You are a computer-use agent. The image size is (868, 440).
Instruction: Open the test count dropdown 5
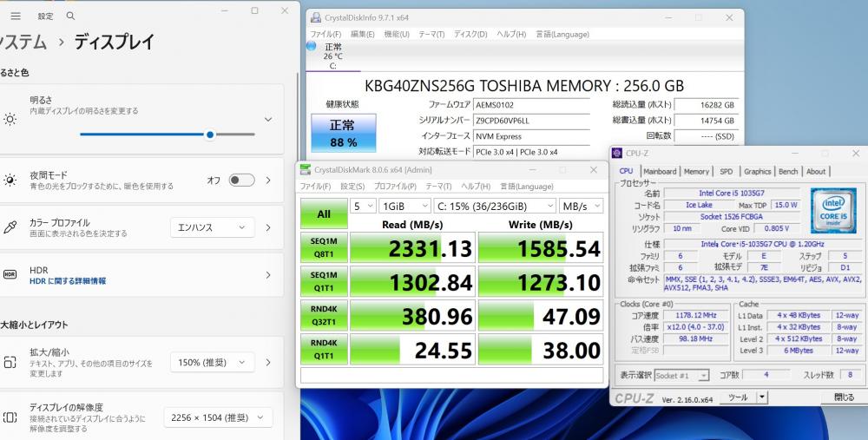364,206
